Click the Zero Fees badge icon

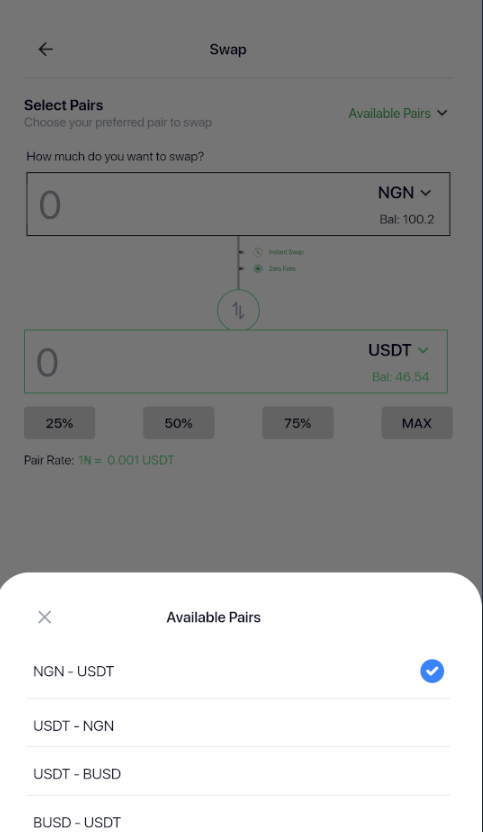coord(258,268)
